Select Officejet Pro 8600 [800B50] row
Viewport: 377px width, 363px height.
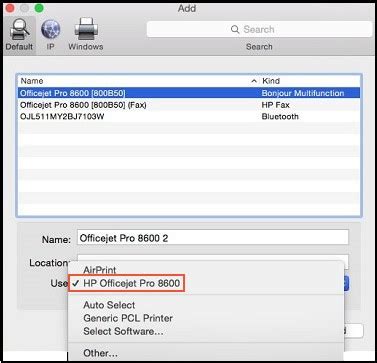[189, 93]
